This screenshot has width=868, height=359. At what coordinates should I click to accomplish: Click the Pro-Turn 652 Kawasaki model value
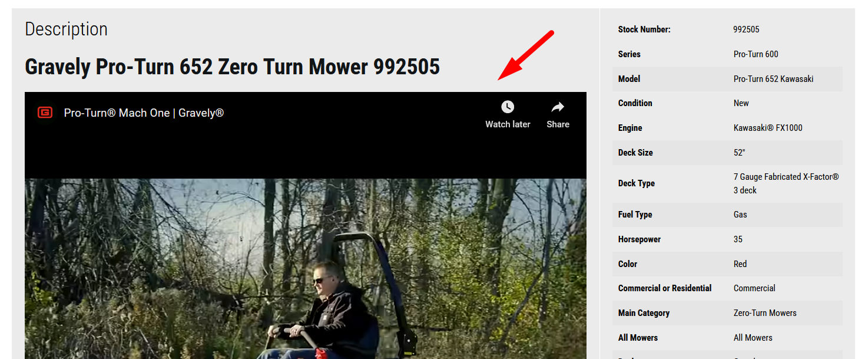click(x=773, y=79)
